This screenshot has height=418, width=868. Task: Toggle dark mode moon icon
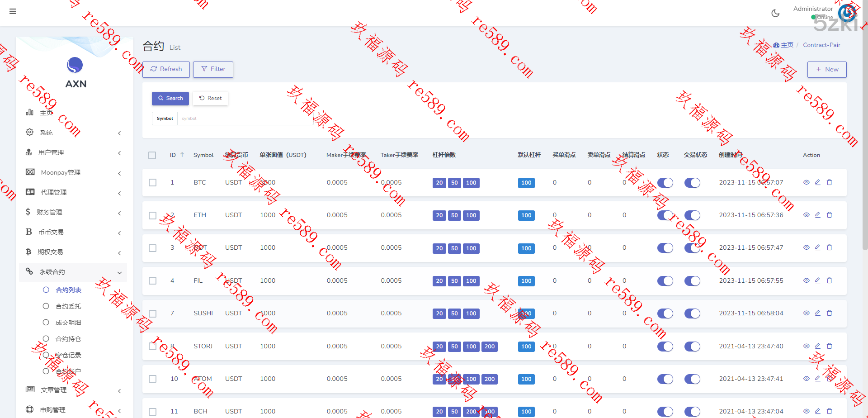pos(775,13)
